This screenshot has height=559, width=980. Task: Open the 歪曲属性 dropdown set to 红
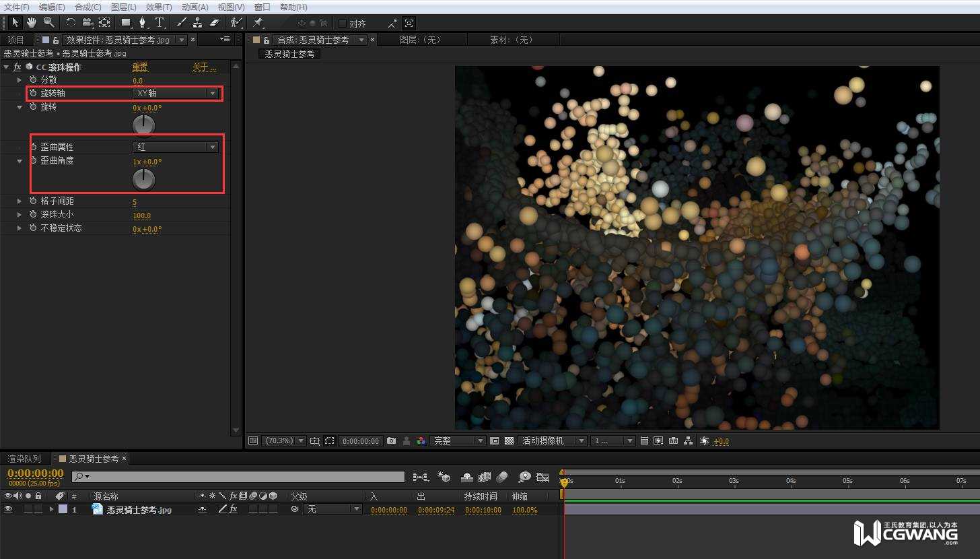pyautogui.click(x=176, y=147)
